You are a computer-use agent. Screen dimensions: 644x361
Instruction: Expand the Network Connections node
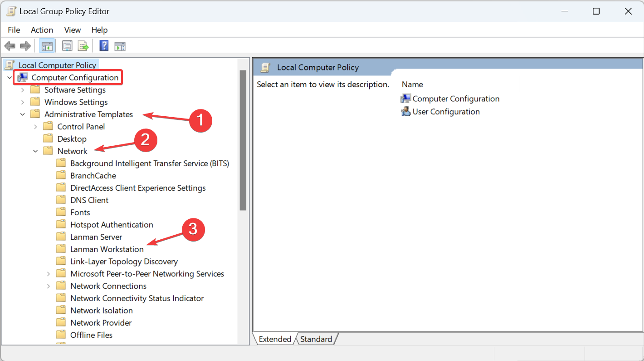click(x=49, y=286)
